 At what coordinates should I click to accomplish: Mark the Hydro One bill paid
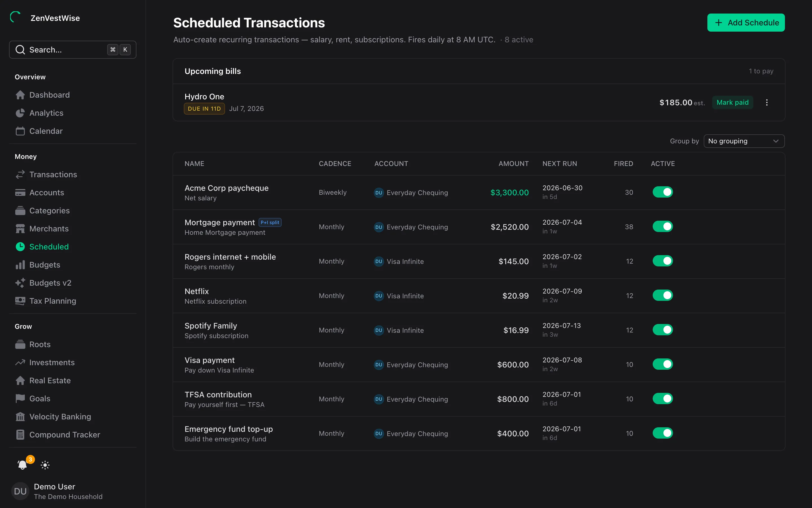(732, 102)
